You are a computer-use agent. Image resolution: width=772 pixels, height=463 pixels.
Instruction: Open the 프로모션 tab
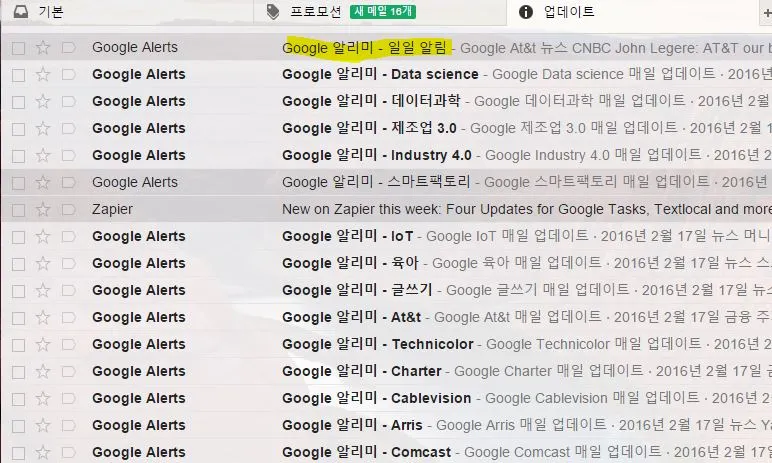tap(380, 12)
